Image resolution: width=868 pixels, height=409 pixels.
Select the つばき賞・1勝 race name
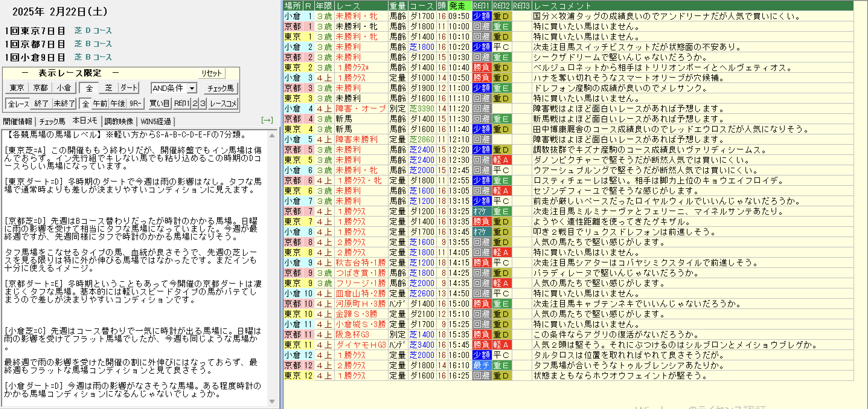pyautogui.click(x=360, y=273)
